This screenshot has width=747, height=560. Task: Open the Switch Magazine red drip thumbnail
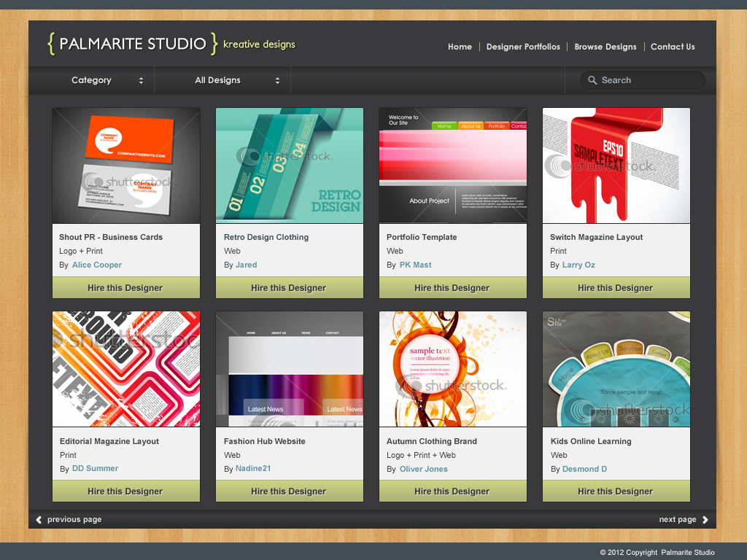[x=616, y=166]
